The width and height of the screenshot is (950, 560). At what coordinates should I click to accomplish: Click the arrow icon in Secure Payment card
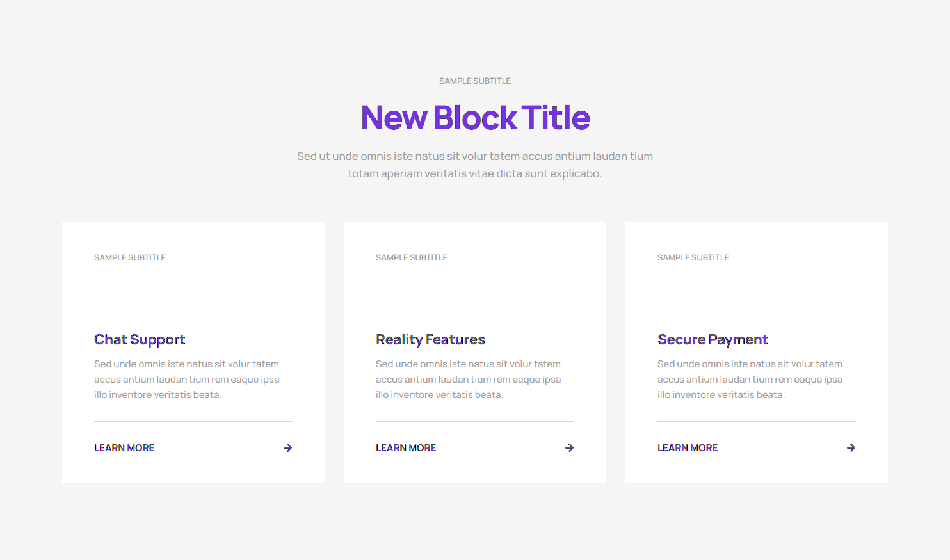coord(851,448)
